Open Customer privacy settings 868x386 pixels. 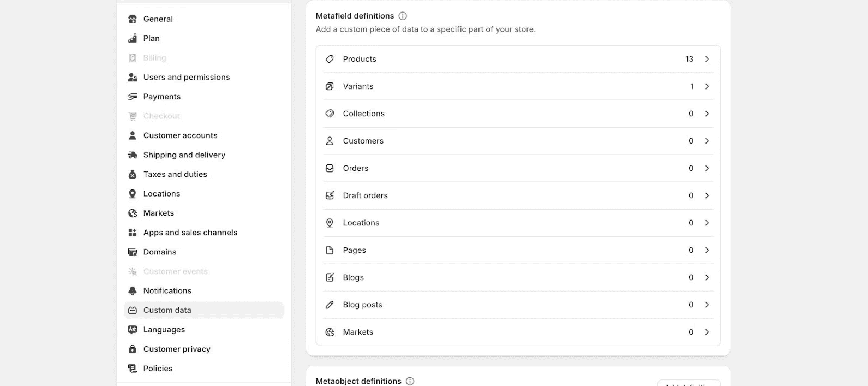tap(204, 349)
